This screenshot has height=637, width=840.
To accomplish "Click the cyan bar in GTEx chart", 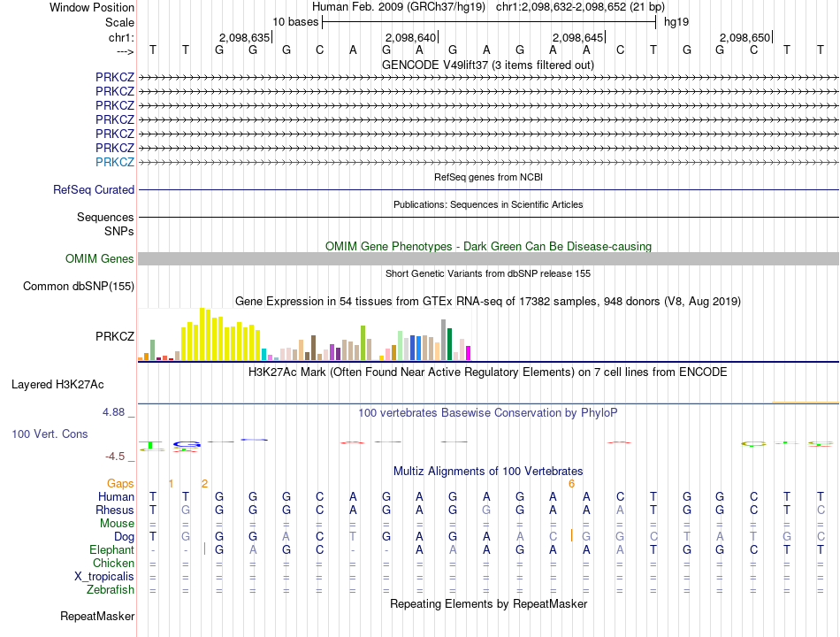I will (x=263, y=355).
